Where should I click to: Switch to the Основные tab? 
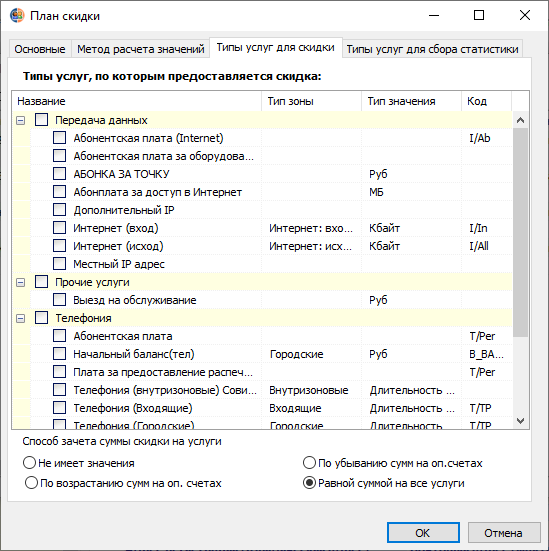(x=40, y=49)
